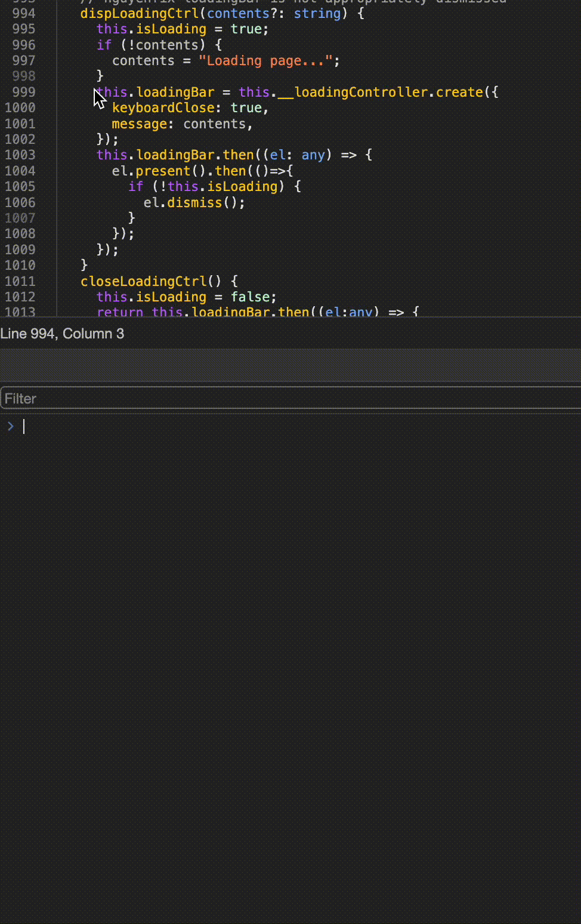Click the blue console prompt chevron
Screen dimensions: 581x924
pos(10,426)
